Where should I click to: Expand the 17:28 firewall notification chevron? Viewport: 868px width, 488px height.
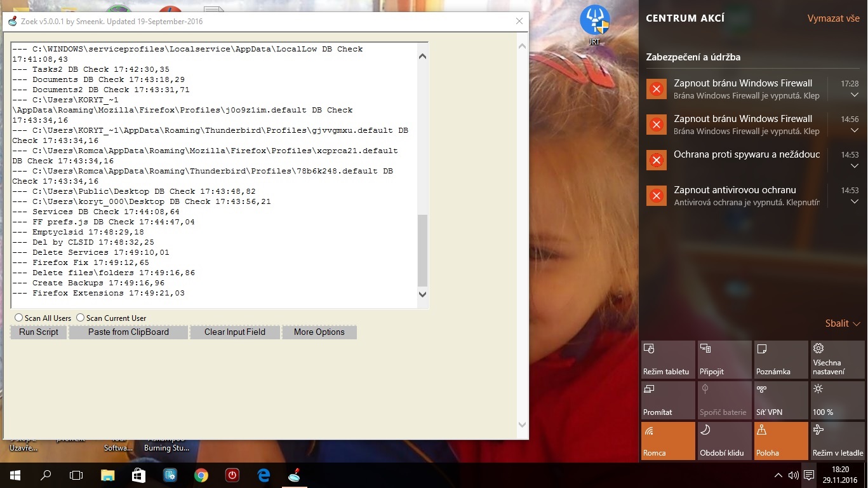[854, 95]
